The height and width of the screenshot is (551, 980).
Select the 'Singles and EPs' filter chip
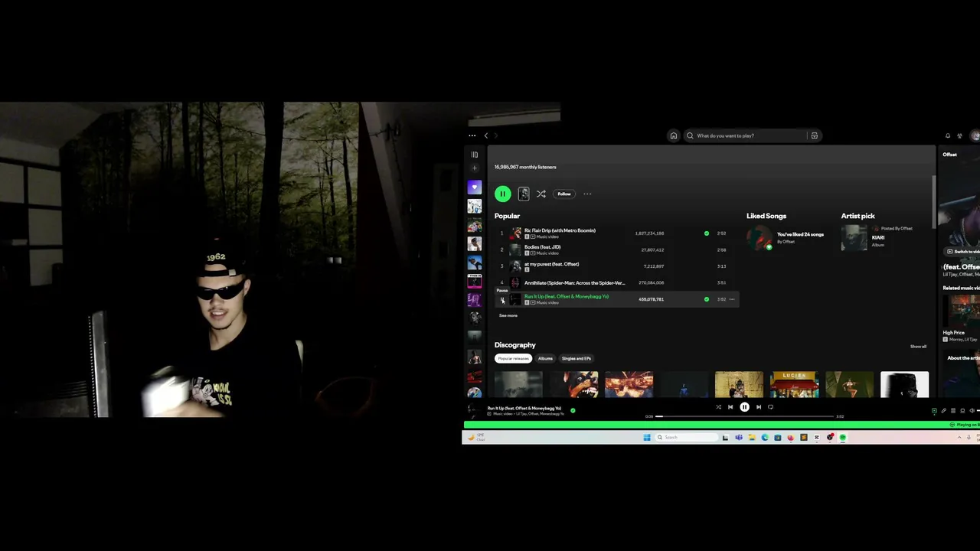click(577, 358)
